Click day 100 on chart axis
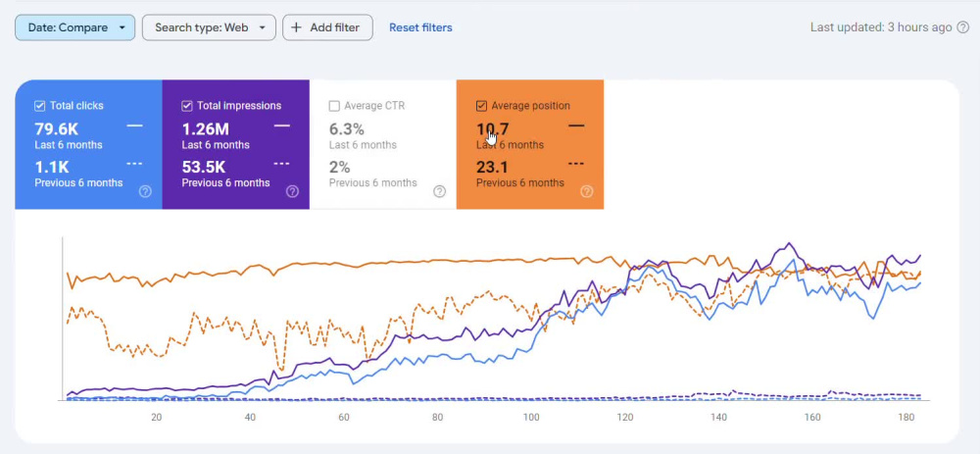Viewport: 980px width, 454px height. (531, 417)
